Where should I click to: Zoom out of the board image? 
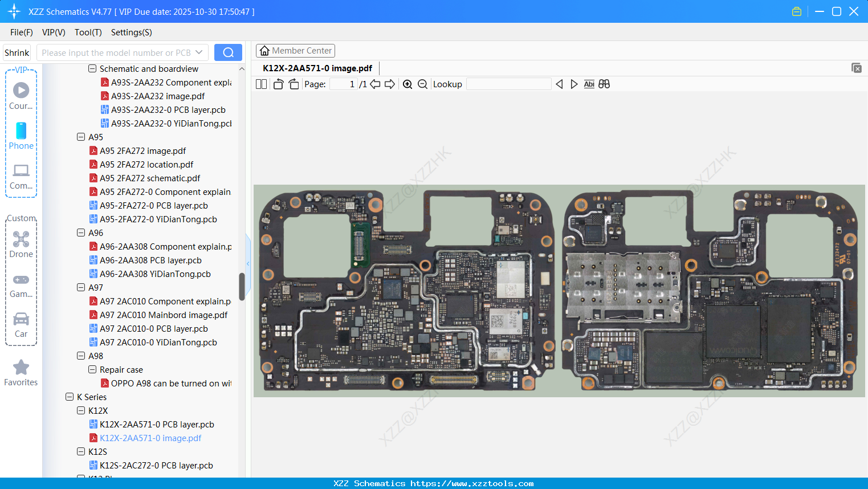(x=422, y=84)
